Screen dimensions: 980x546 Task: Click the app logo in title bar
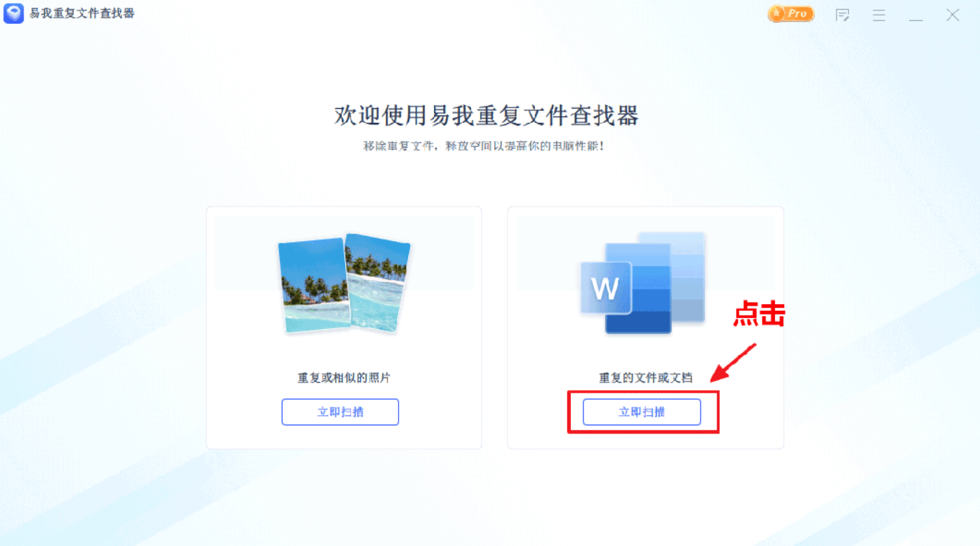tap(13, 13)
